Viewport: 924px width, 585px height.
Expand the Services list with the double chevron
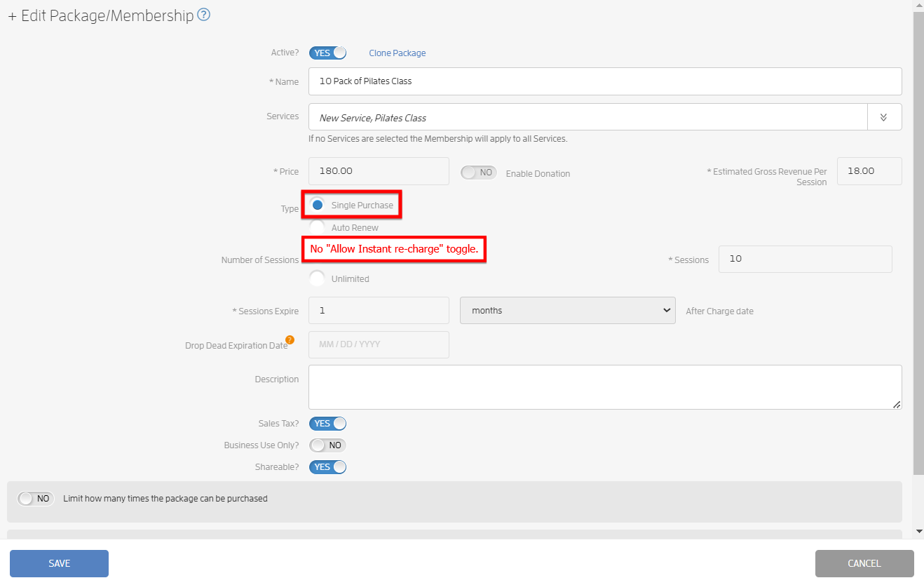884,117
